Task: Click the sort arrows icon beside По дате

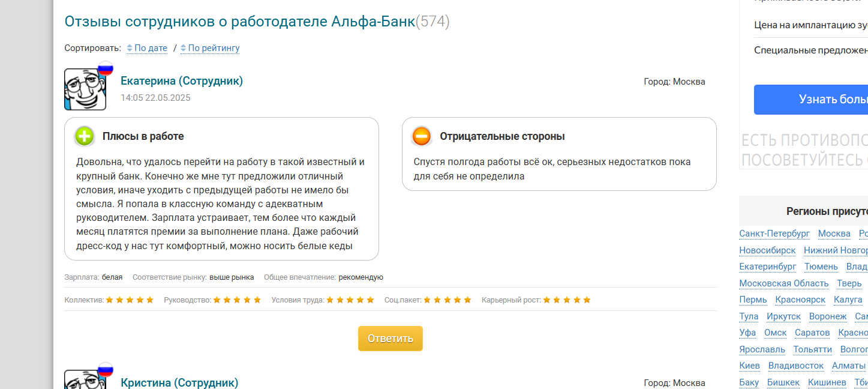Action: [x=130, y=48]
